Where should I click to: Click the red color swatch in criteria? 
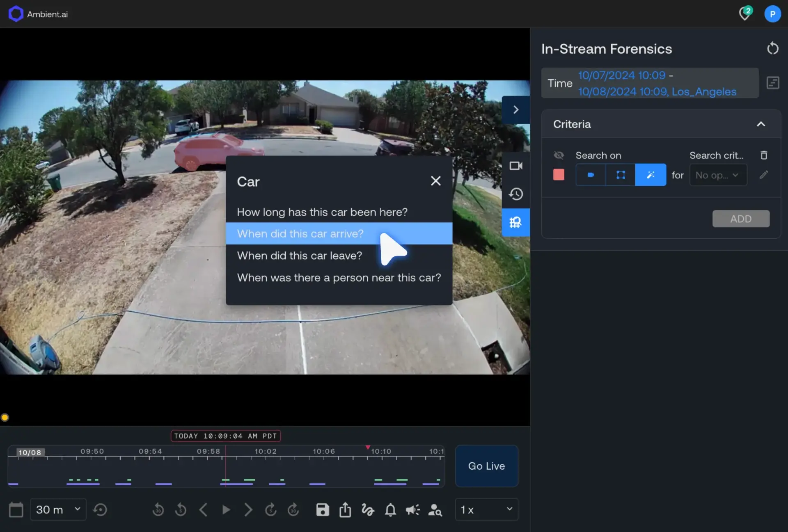(559, 175)
